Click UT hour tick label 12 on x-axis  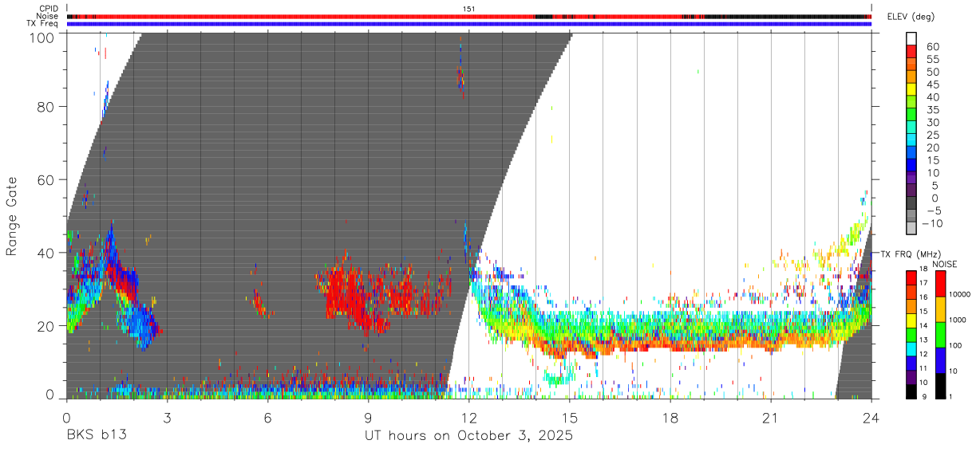coord(469,417)
